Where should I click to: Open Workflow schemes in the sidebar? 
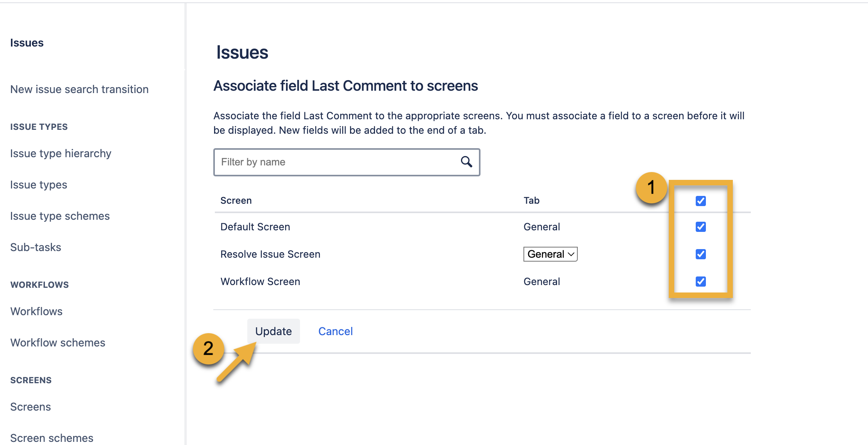point(57,343)
